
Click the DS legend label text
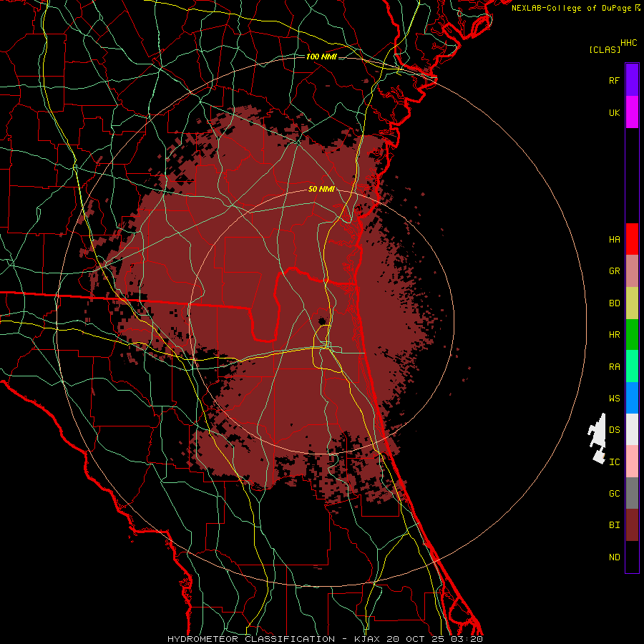click(614, 429)
